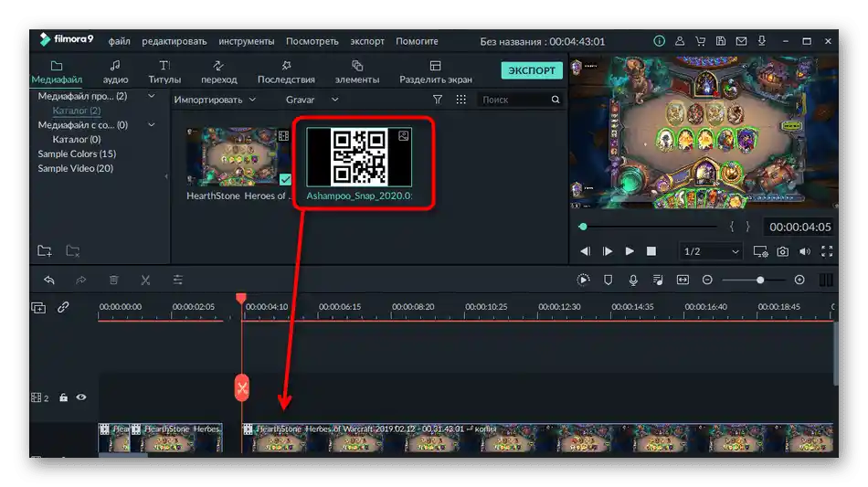Redo the last timeline action
This screenshot has width=868, height=487.
(80, 280)
